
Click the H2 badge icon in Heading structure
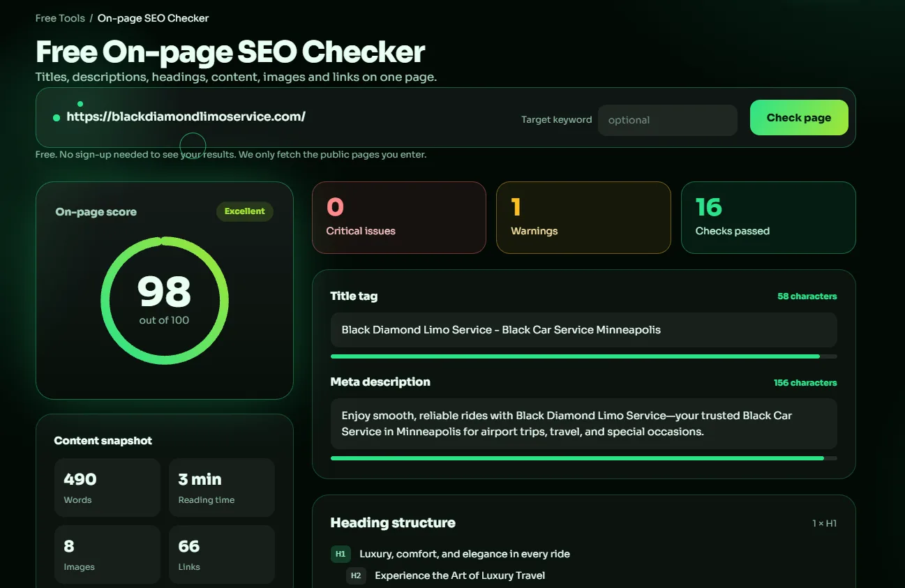pos(356,575)
